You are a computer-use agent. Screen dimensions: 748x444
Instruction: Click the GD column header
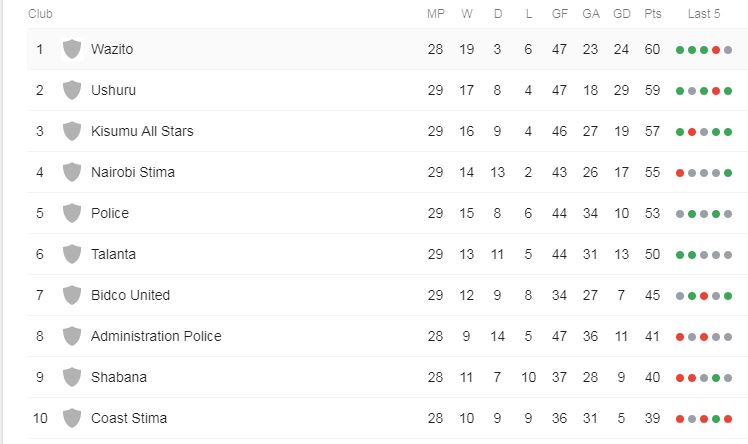click(x=622, y=14)
